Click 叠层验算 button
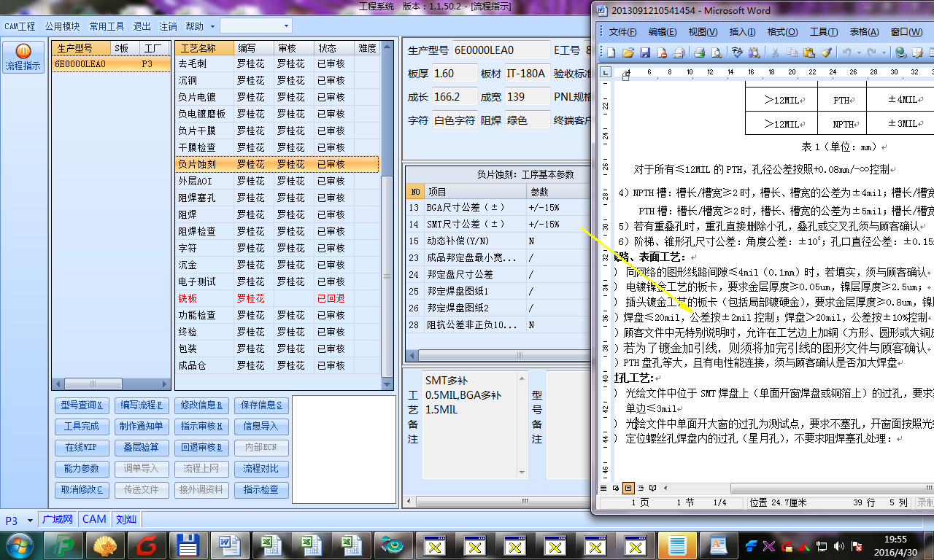Image resolution: width=934 pixels, height=560 pixels. [x=142, y=447]
